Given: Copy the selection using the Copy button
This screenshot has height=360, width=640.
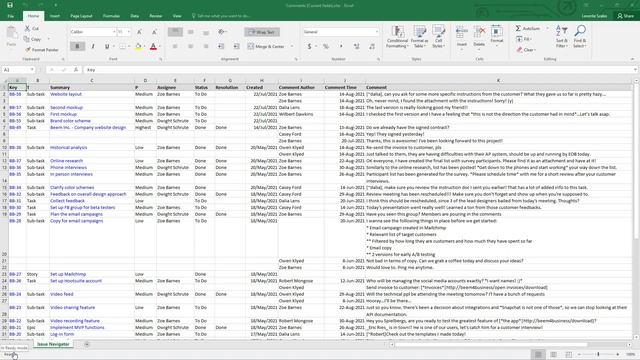Looking at the screenshot, I should (33, 39).
